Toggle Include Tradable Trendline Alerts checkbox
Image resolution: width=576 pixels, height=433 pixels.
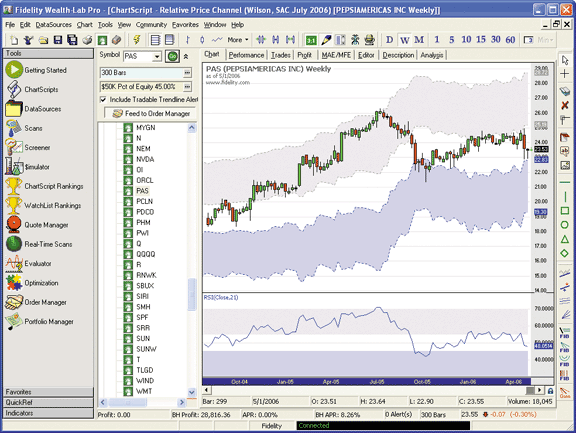tap(103, 100)
